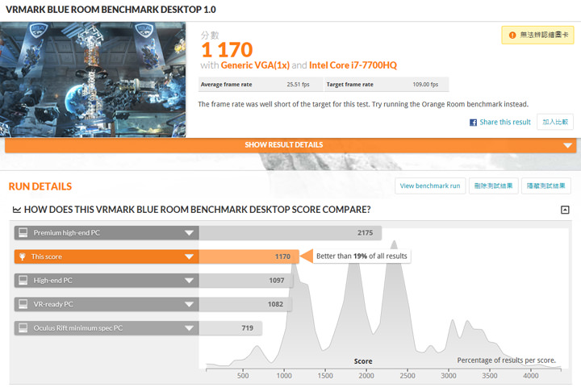Click the monitor icon beside Premium high-end PC

point(23,233)
